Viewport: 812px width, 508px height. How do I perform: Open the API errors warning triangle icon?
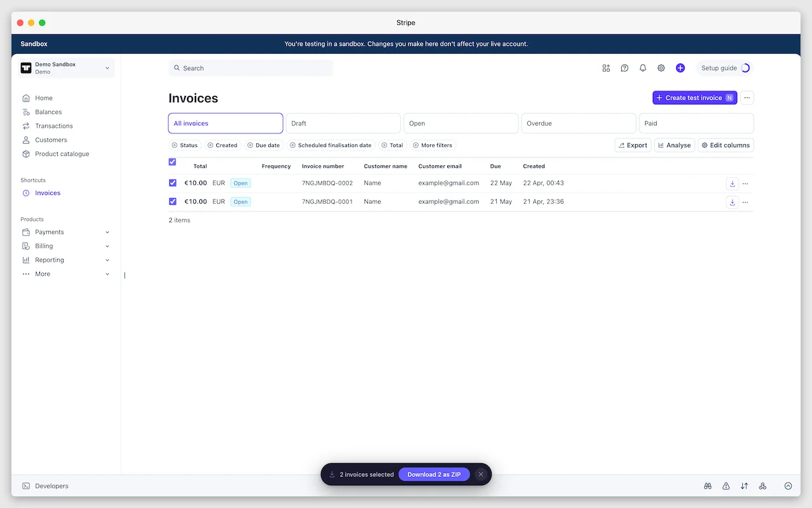pos(726,486)
